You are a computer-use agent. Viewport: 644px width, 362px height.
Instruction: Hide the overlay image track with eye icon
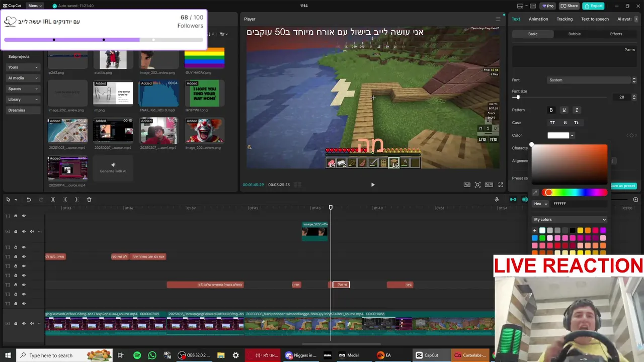coord(24,231)
